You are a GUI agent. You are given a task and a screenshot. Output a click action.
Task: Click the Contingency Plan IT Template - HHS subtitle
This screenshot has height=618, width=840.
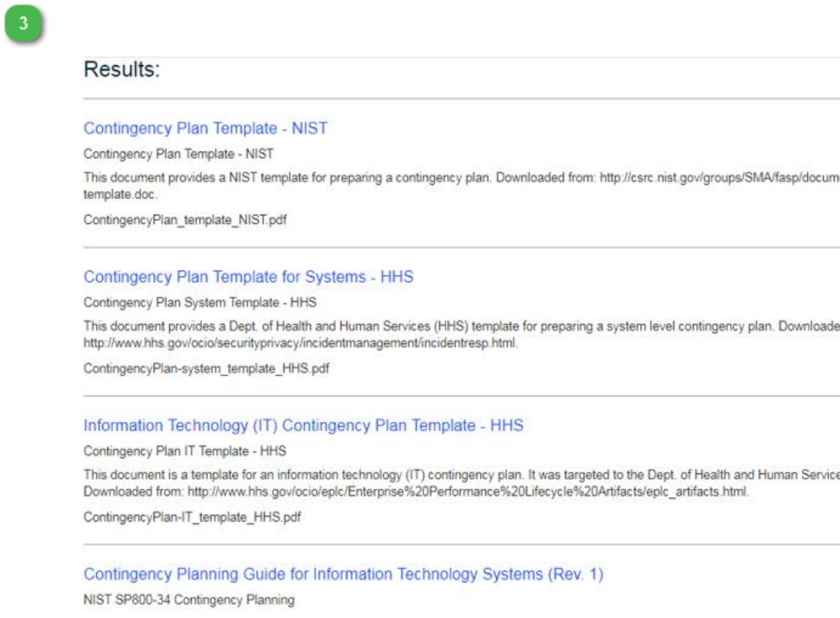click(x=185, y=451)
